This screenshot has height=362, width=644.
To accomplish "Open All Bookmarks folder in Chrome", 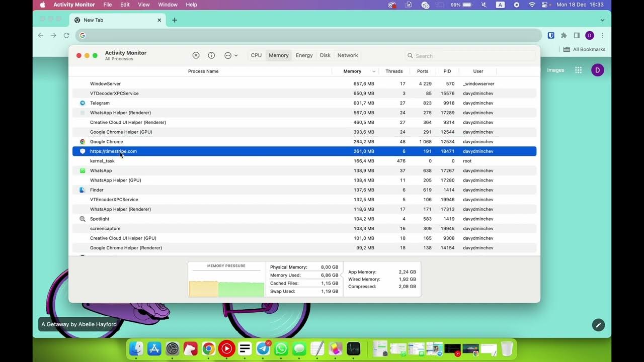I will click(x=584, y=49).
